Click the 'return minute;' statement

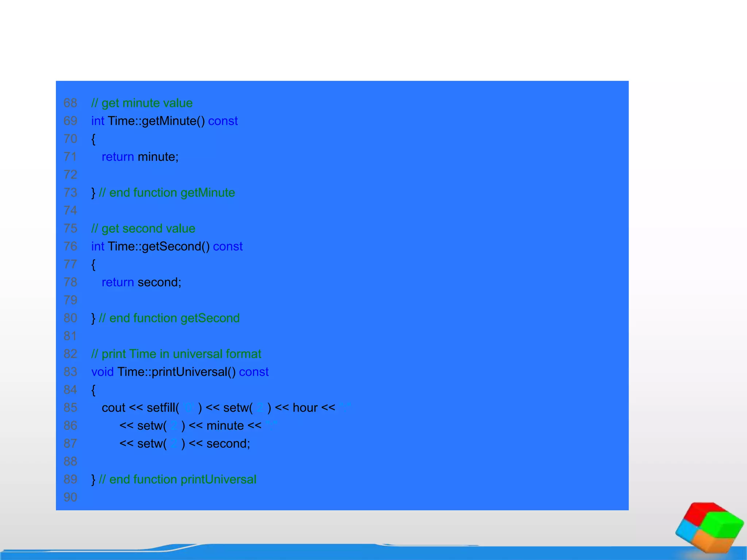(x=140, y=157)
